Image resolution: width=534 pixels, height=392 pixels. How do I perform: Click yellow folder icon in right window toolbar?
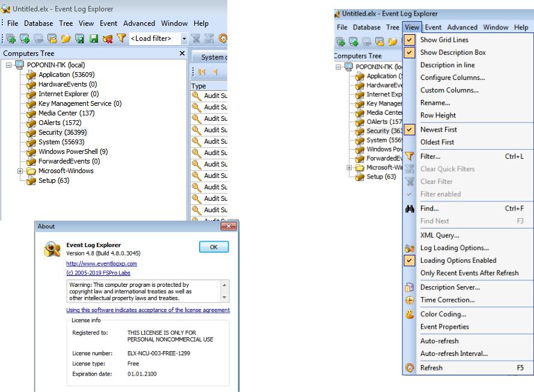[x=392, y=41]
